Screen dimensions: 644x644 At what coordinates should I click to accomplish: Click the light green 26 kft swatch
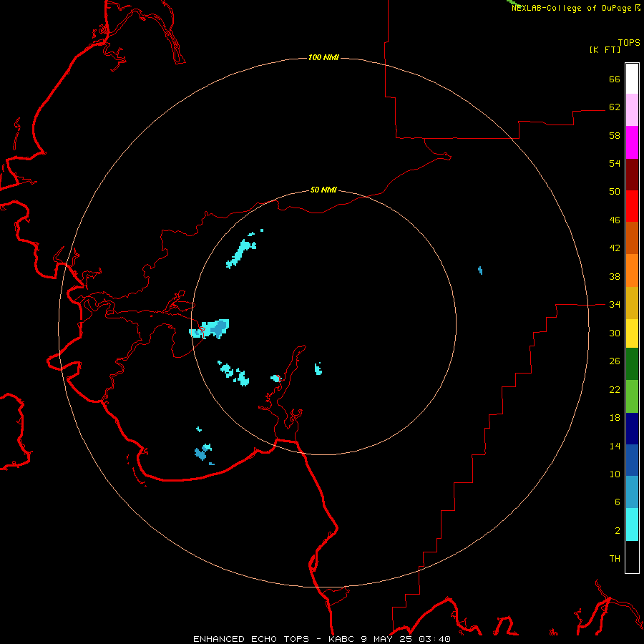pyautogui.click(x=632, y=396)
